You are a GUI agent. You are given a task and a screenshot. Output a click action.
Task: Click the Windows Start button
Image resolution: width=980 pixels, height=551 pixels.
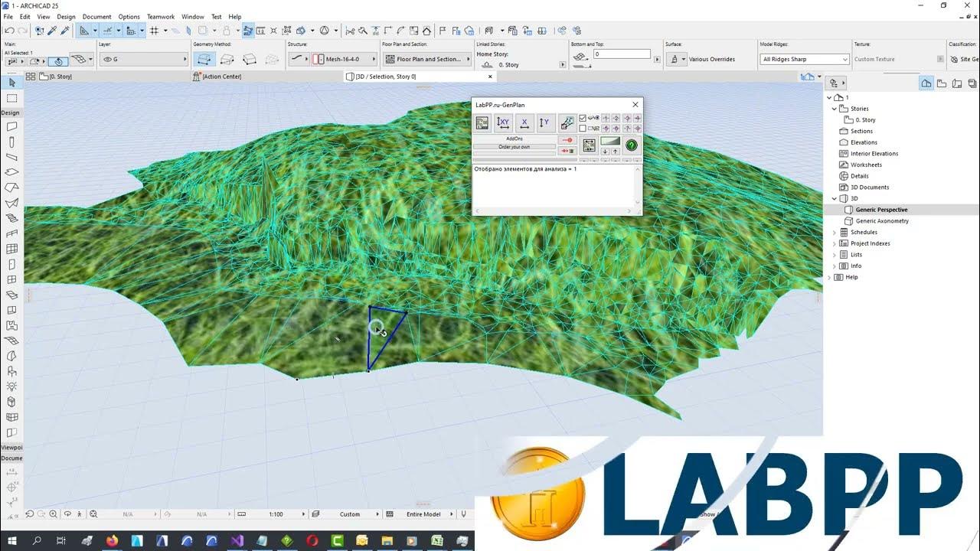pyautogui.click(x=11, y=540)
